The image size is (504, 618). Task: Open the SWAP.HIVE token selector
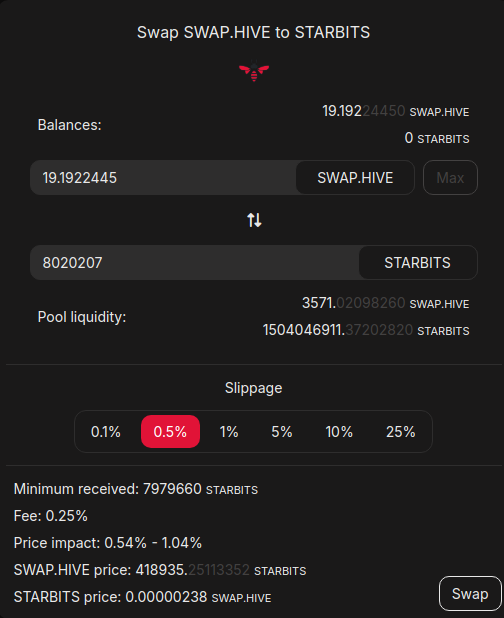[x=355, y=178]
